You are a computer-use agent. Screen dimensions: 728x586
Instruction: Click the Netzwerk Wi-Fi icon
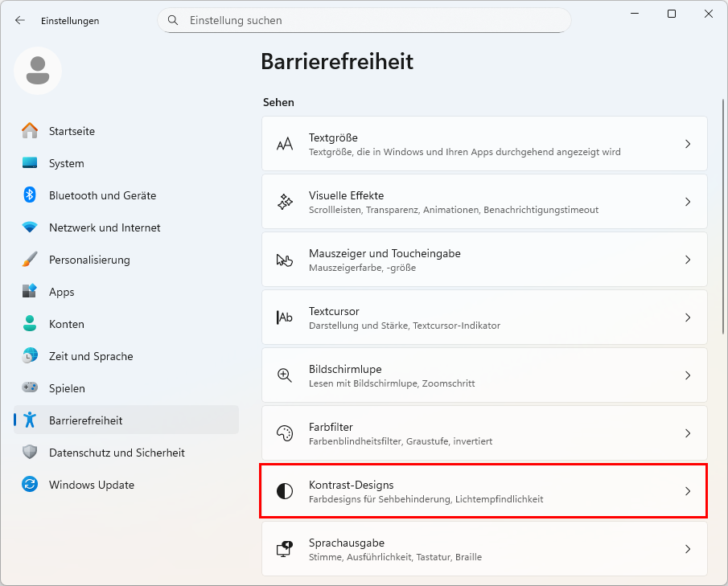click(x=30, y=227)
